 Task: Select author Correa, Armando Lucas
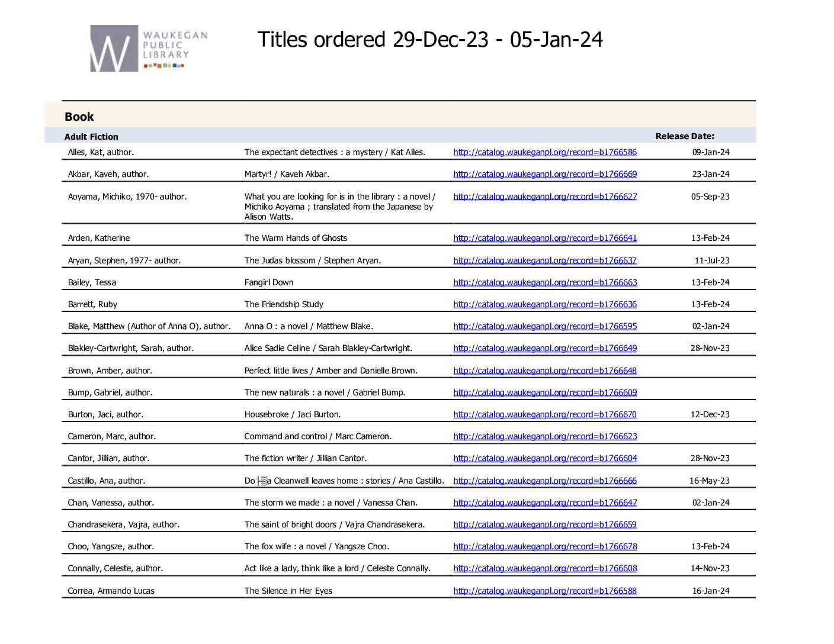point(111,591)
